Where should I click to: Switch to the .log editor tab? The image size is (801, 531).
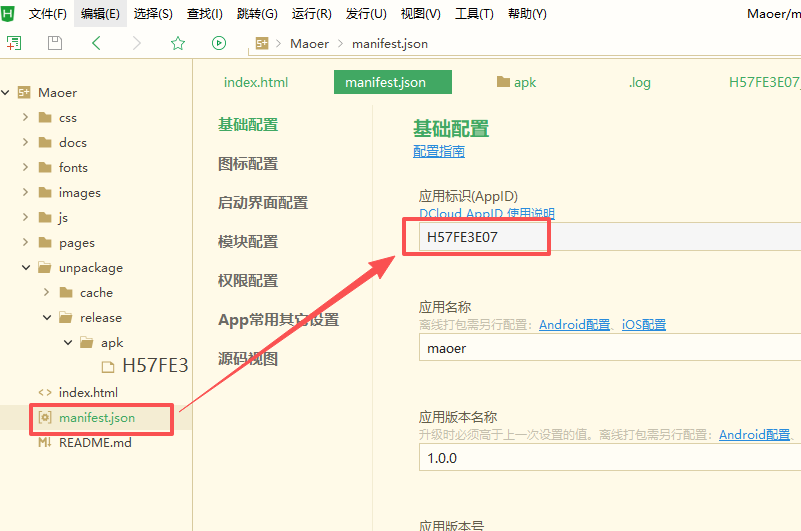click(640, 82)
